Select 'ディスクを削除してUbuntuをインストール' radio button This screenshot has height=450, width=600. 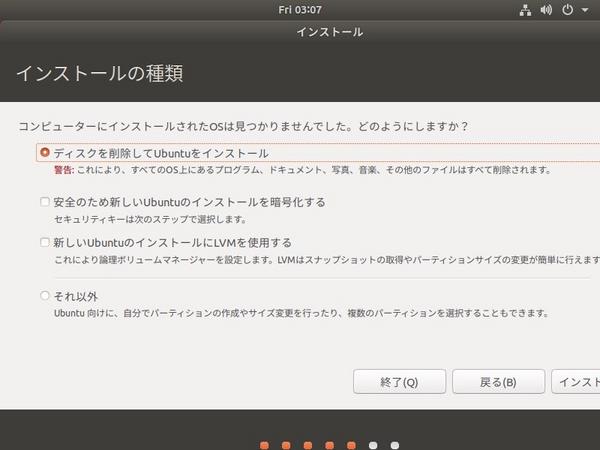coord(45,152)
